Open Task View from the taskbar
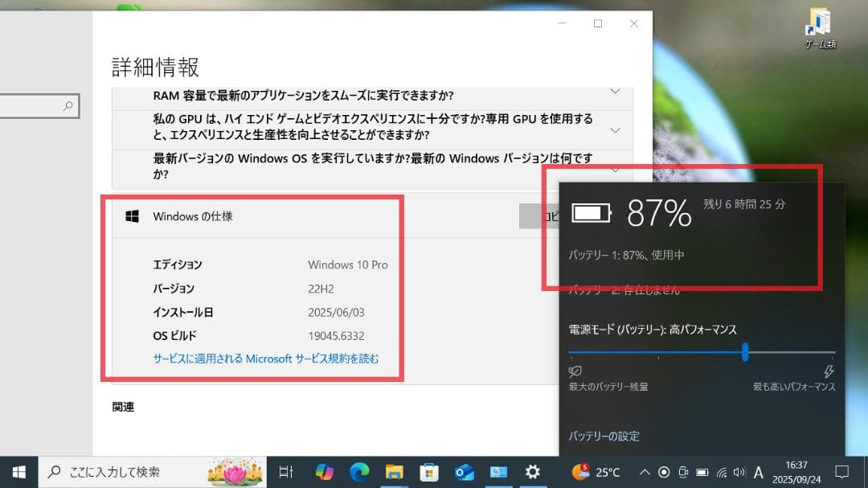This screenshot has height=488, width=868. [286, 472]
